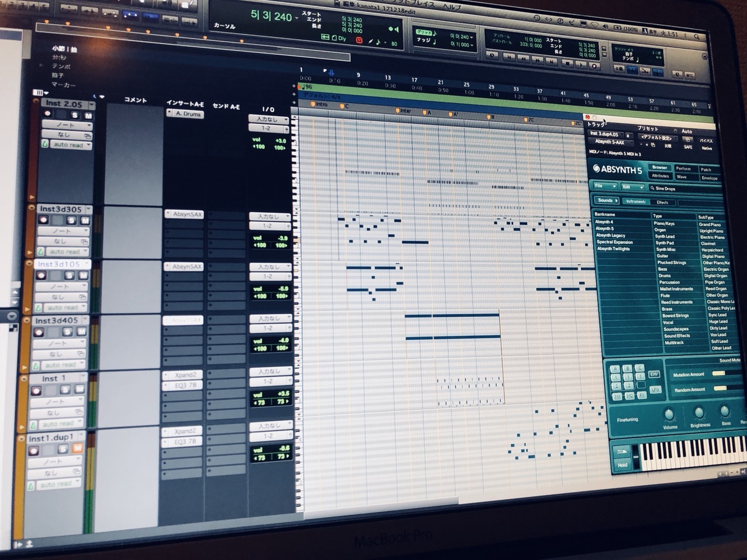
Task: Toggle バイパス bypass on the plugin
Action: pos(706,141)
